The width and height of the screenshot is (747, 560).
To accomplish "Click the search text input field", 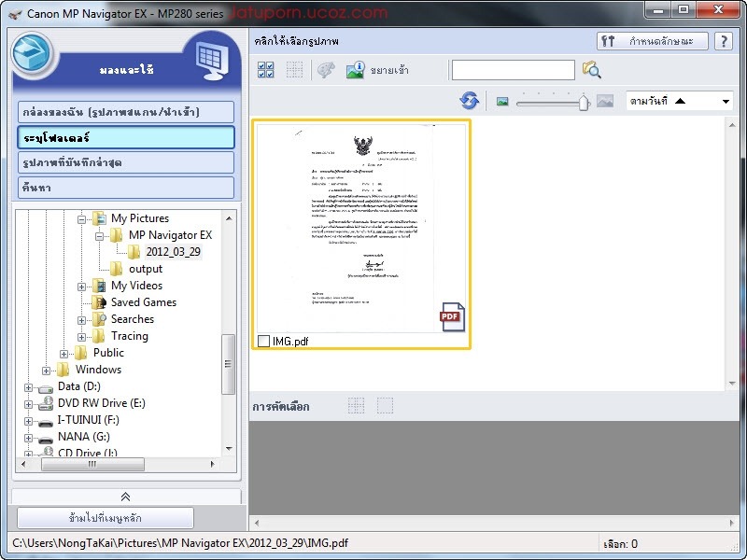I will click(x=513, y=70).
